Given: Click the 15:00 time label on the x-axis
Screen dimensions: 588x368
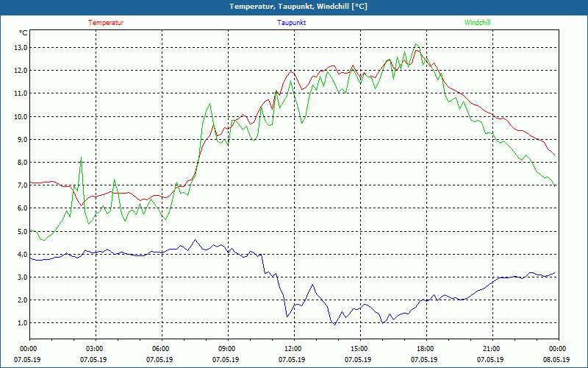Looking at the screenshot, I should point(360,348).
